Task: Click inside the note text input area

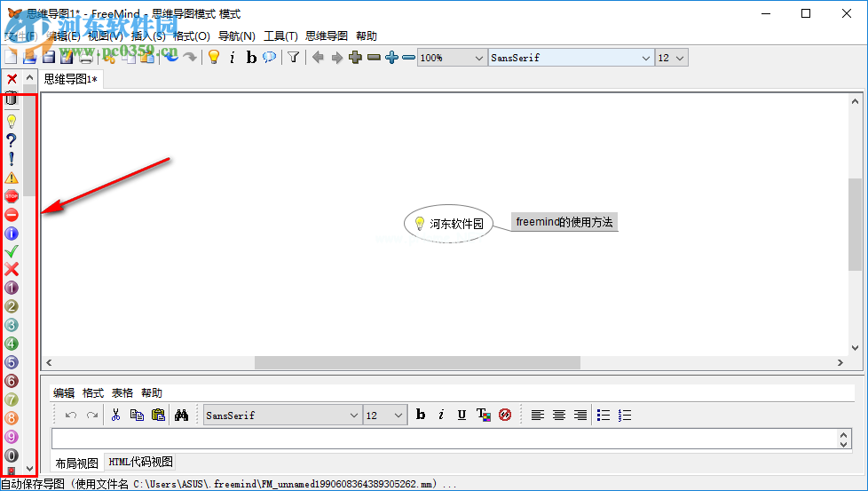Action: [445, 439]
